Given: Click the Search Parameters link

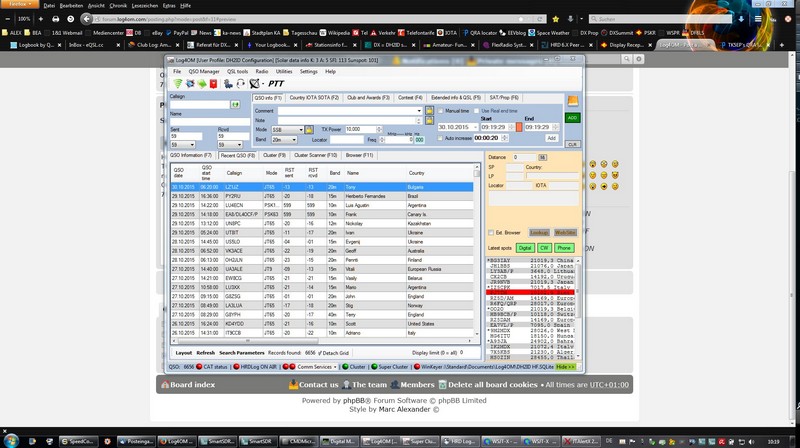Looking at the screenshot, I should [242, 353].
